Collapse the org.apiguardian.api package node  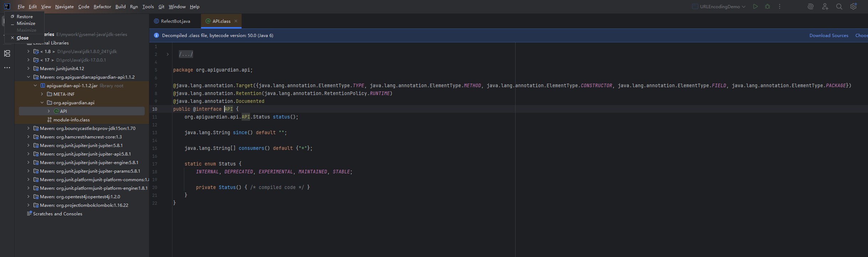click(42, 103)
